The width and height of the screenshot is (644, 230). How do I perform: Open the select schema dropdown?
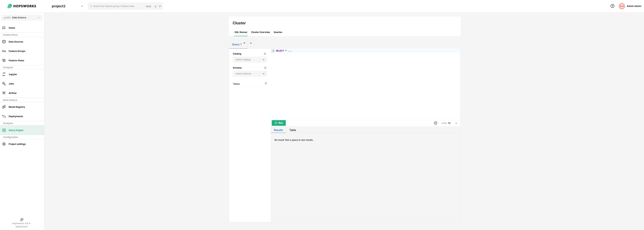(x=250, y=73)
